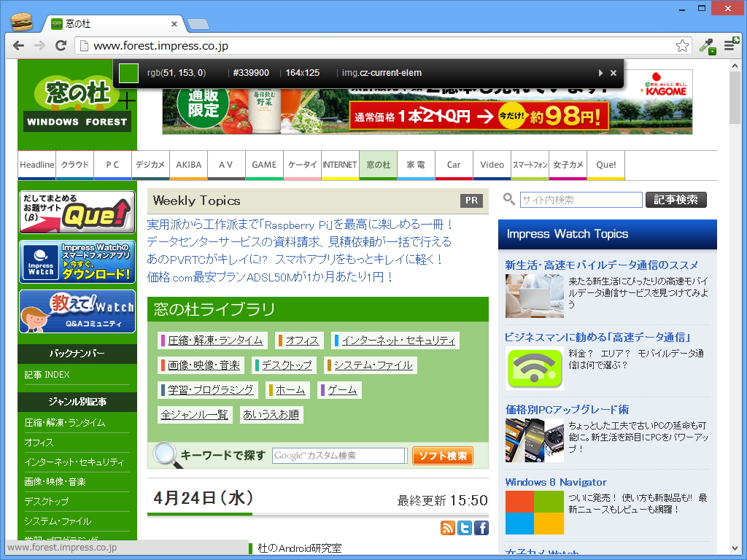Click the magnifier icon beside サイト内検索
Viewport: 747px width, 560px height.
[x=508, y=199]
